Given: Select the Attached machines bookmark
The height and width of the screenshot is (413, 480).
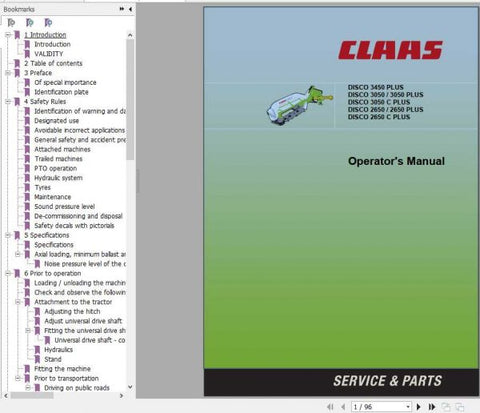Looking at the screenshot, I should 62,149.
